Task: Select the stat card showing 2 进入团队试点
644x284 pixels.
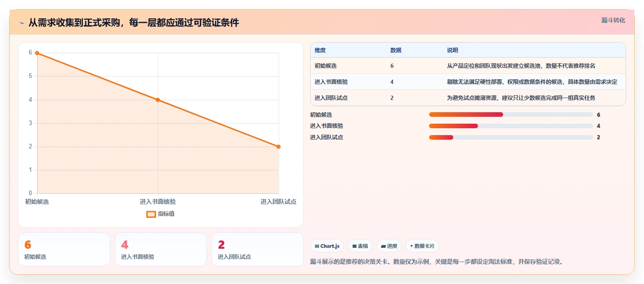Action: pyautogui.click(x=258, y=249)
